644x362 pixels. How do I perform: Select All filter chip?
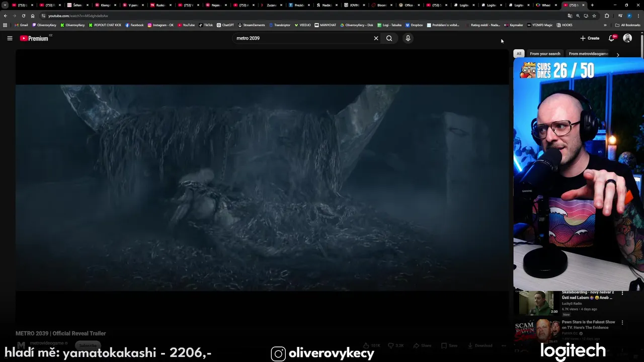pos(519,53)
